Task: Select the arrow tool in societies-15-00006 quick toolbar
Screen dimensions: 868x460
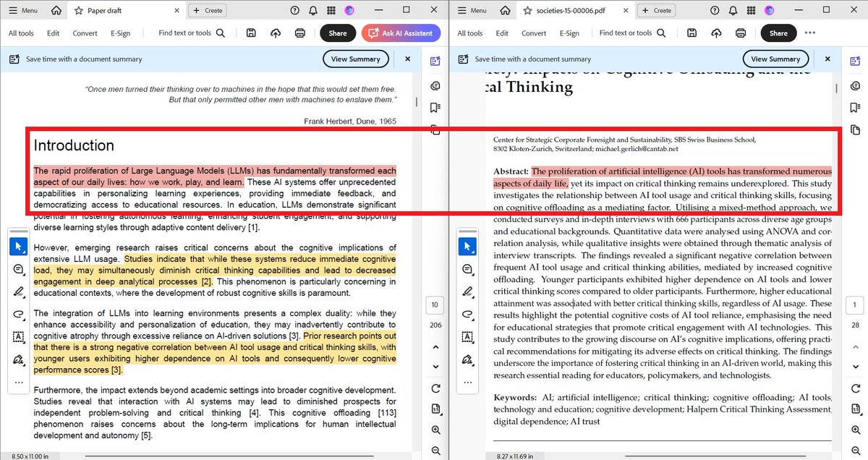Action: point(467,247)
